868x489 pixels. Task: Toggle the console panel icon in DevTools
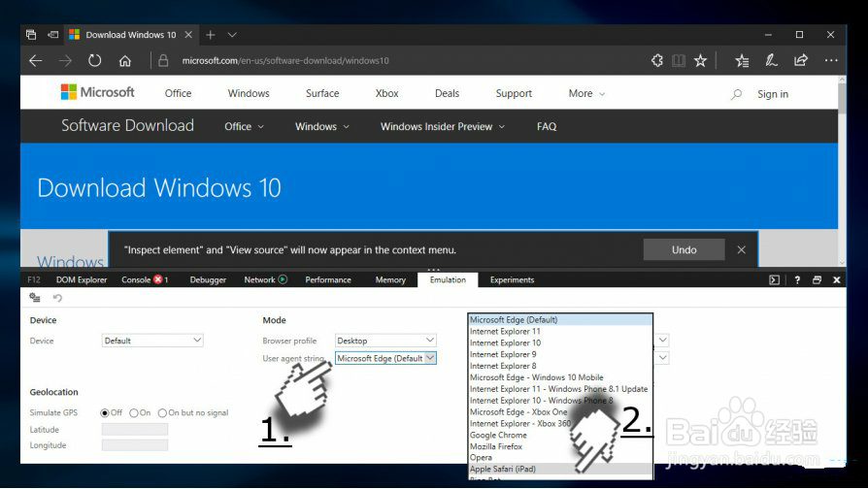coord(775,279)
